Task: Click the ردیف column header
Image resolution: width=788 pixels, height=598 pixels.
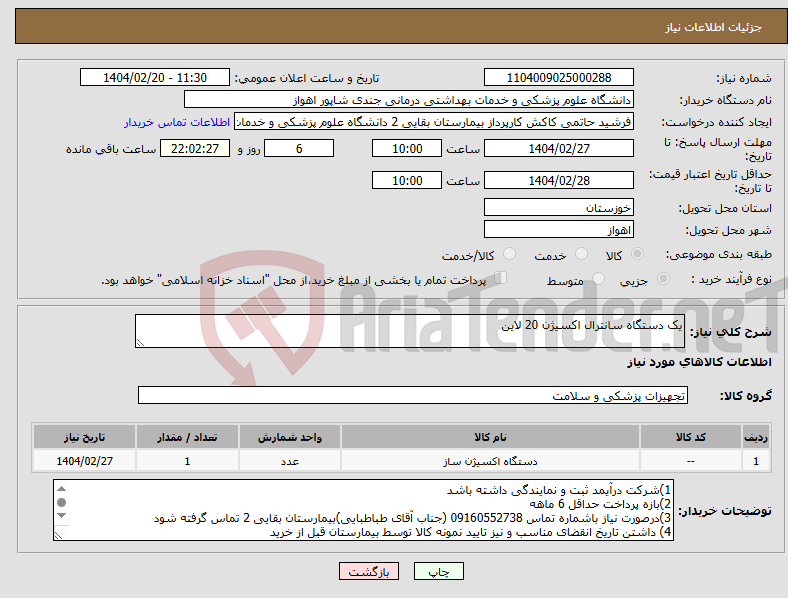Action: click(x=756, y=437)
